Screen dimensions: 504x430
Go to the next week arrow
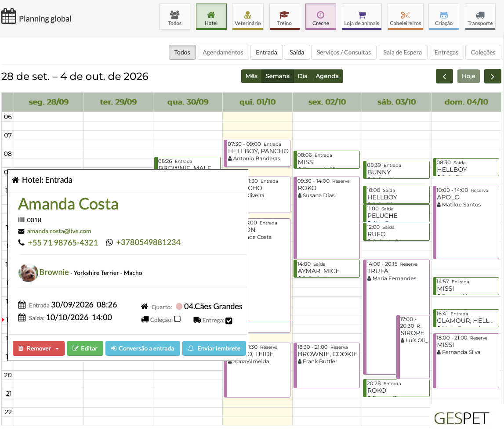493,76
